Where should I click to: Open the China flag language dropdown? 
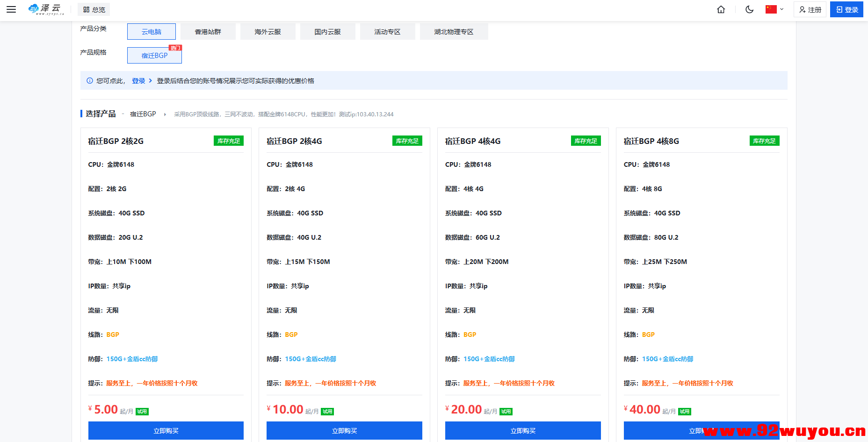774,9
